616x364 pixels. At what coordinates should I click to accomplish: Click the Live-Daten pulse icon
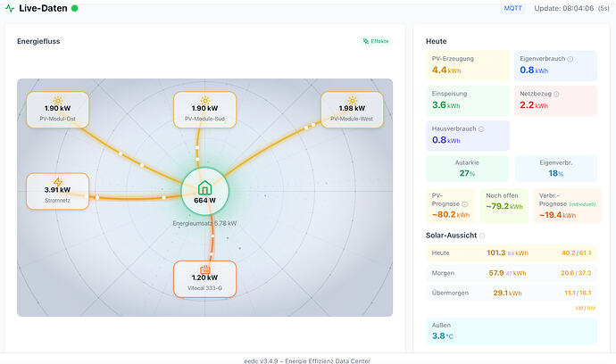click(x=10, y=8)
